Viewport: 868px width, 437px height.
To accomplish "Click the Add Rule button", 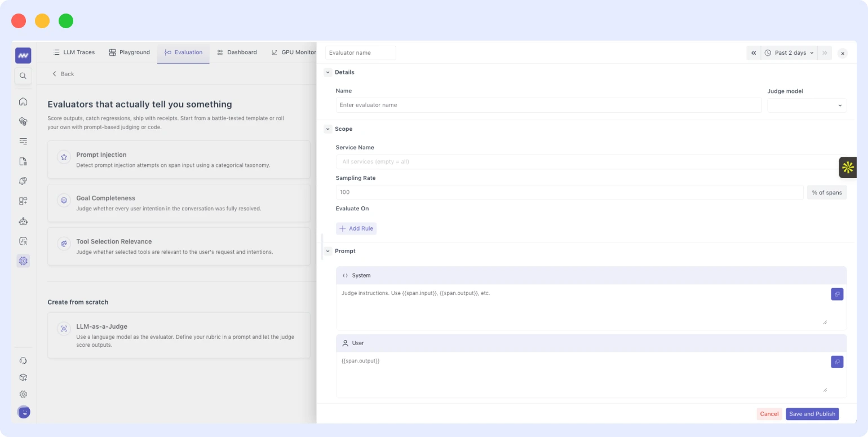I will 356,228.
